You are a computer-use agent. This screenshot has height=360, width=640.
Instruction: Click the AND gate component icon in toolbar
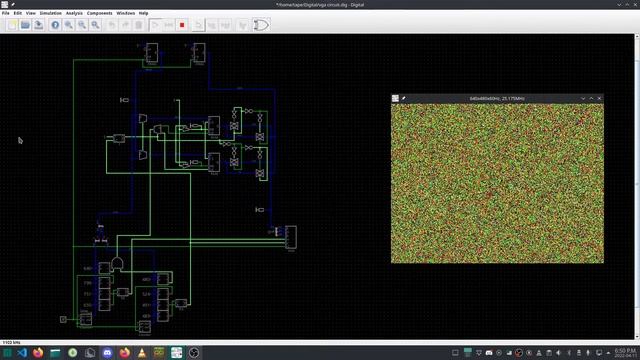[x=261, y=25]
